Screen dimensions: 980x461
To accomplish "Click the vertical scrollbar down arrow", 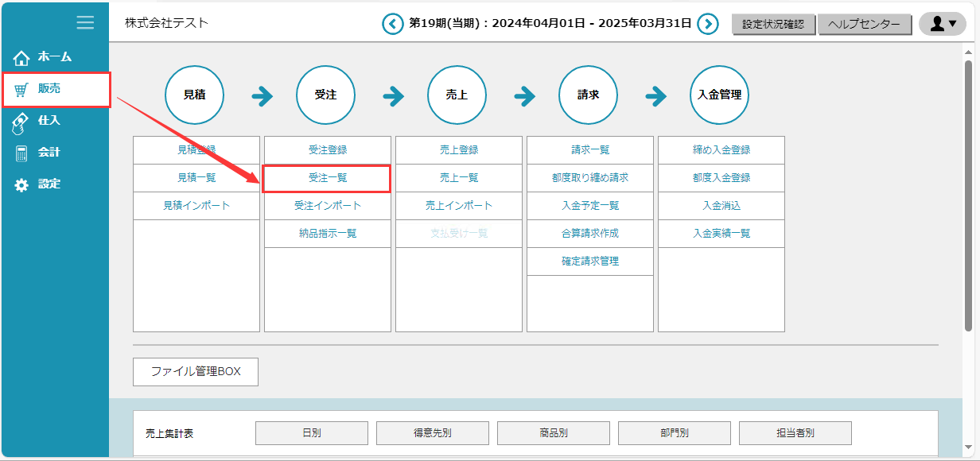I will (968, 447).
